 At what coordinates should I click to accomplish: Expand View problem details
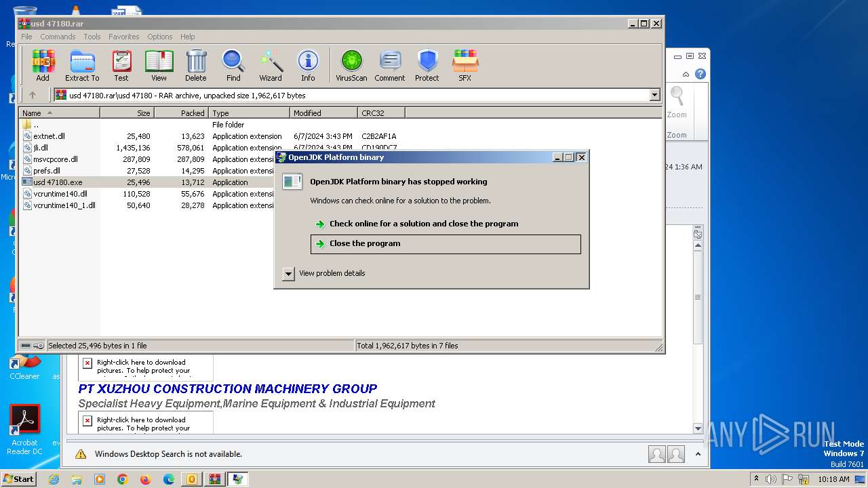coord(288,273)
